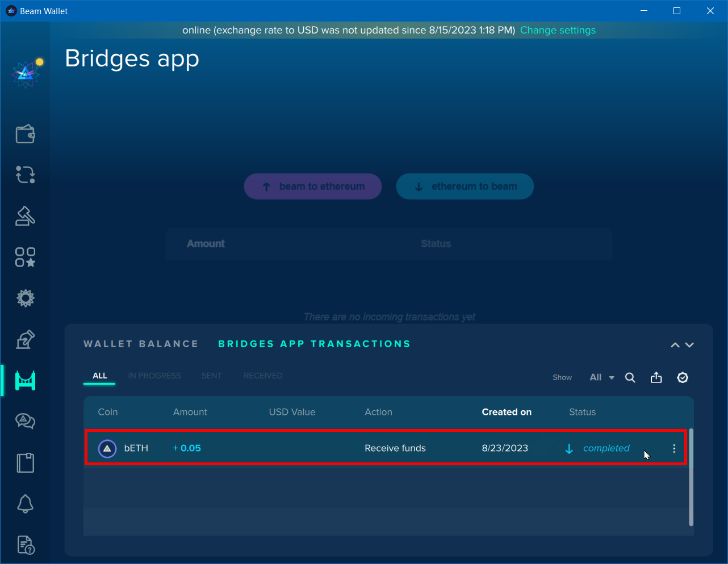Image resolution: width=728 pixels, height=564 pixels.
Task: Search transactions with the magnifier icon
Action: pyautogui.click(x=630, y=377)
